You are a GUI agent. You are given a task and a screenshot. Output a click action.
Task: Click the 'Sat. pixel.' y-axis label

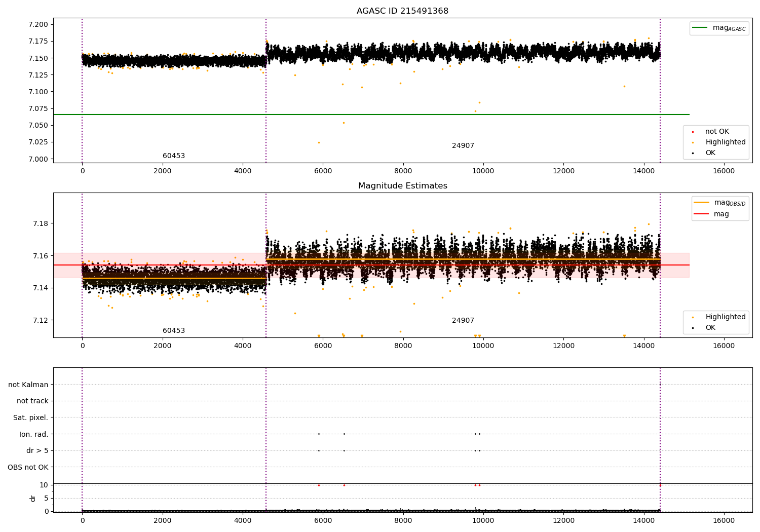(31, 417)
